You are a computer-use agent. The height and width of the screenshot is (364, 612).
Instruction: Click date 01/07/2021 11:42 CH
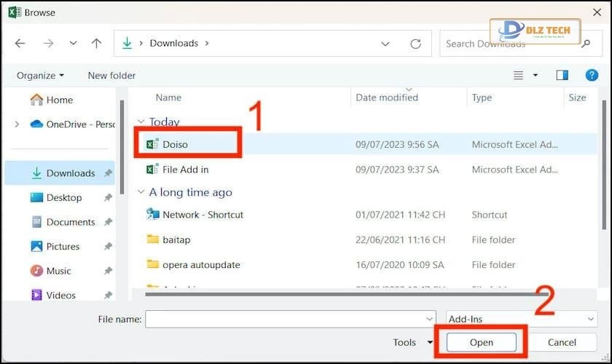click(400, 215)
